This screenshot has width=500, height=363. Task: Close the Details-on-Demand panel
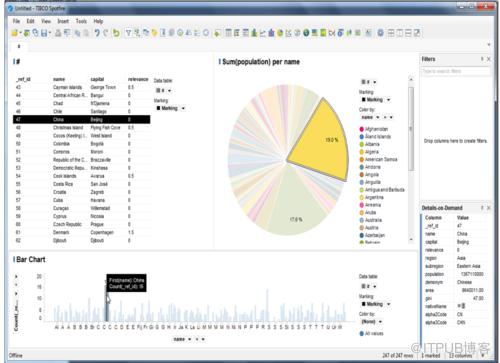point(489,208)
